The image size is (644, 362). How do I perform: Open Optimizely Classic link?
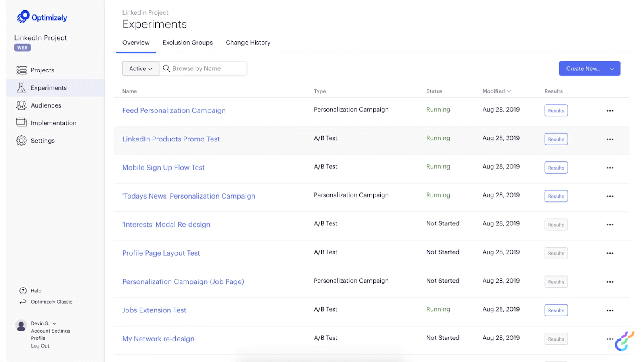(52, 302)
